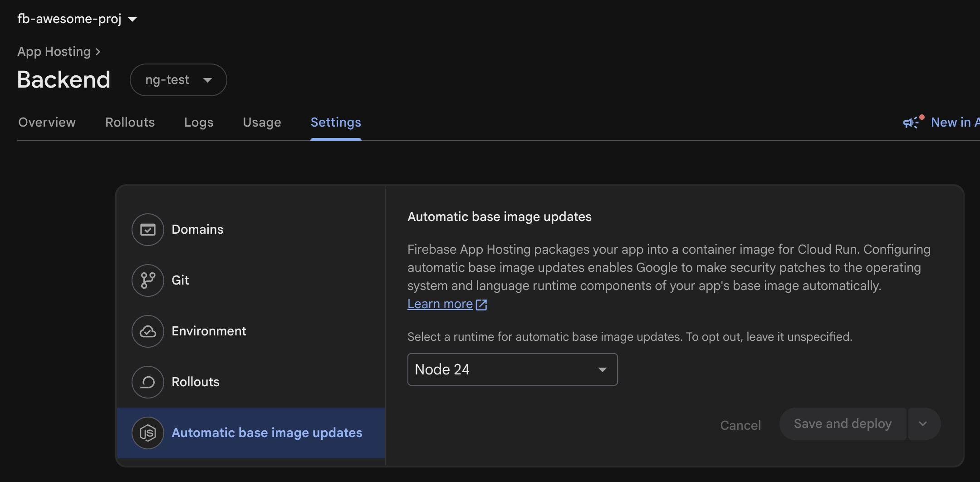Go to the Logs tab

click(199, 123)
